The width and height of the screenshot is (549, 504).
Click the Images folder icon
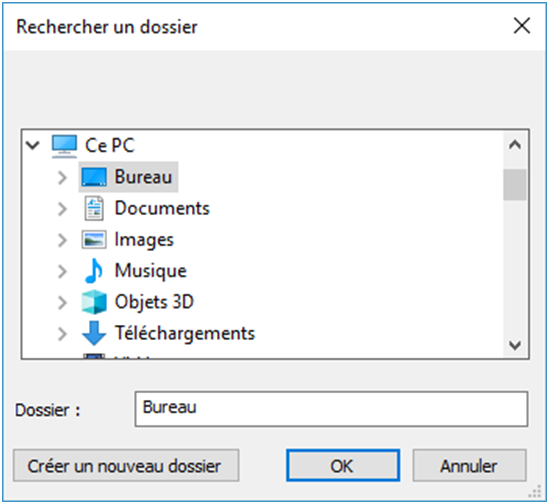94,240
